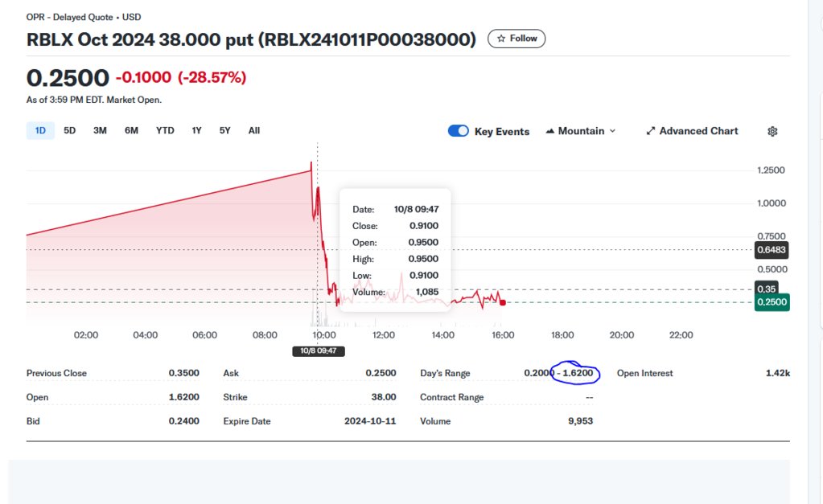
Task: Switch to the 3M range tab
Action: (x=100, y=130)
